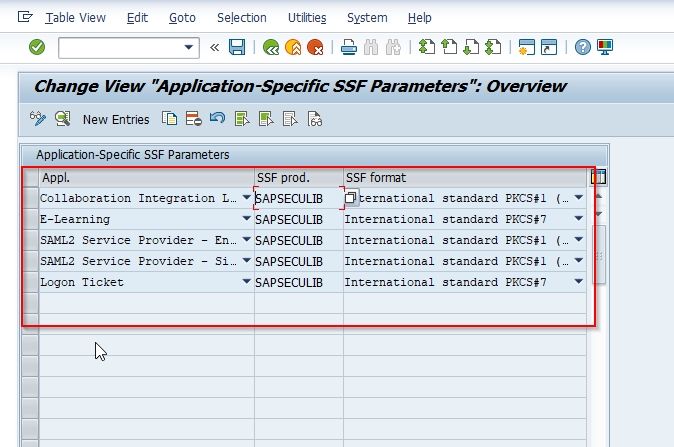Click the Find binoculars icon
Viewport: 674px width, 447px height.
(x=371, y=47)
